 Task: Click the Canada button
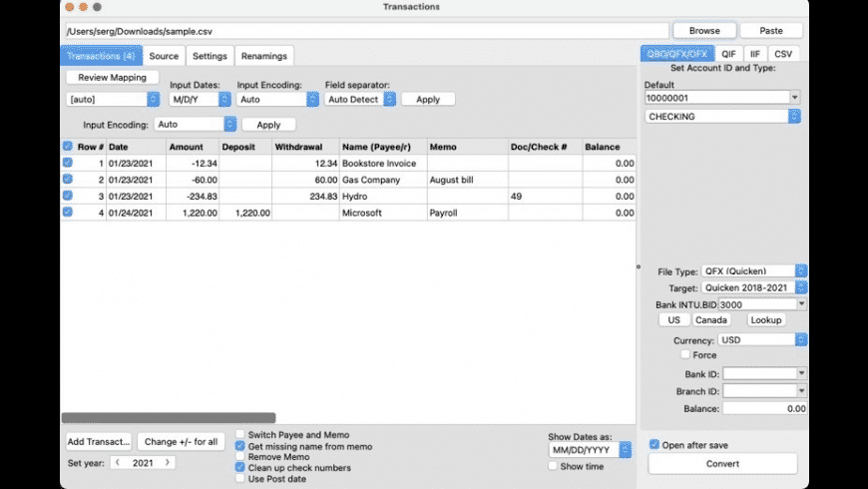coord(710,320)
